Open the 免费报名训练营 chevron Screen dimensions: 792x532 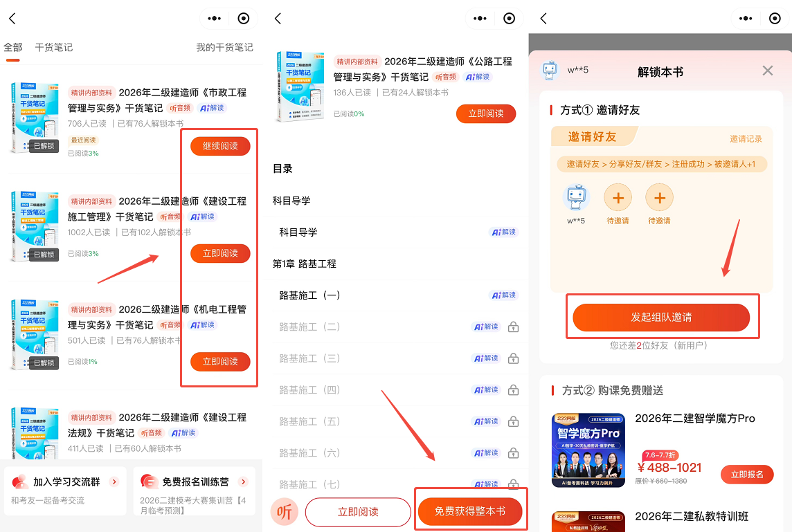tap(243, 481)
